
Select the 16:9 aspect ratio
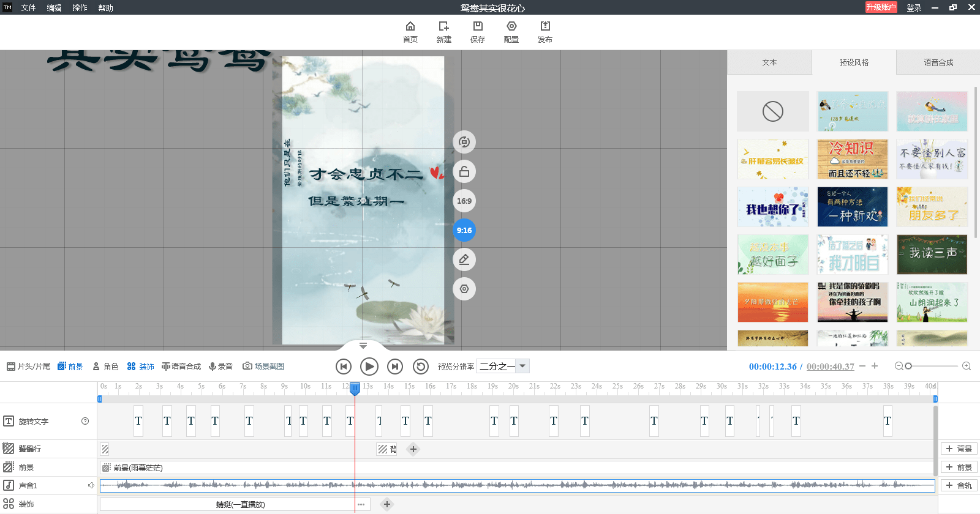[x=464, y=201]
